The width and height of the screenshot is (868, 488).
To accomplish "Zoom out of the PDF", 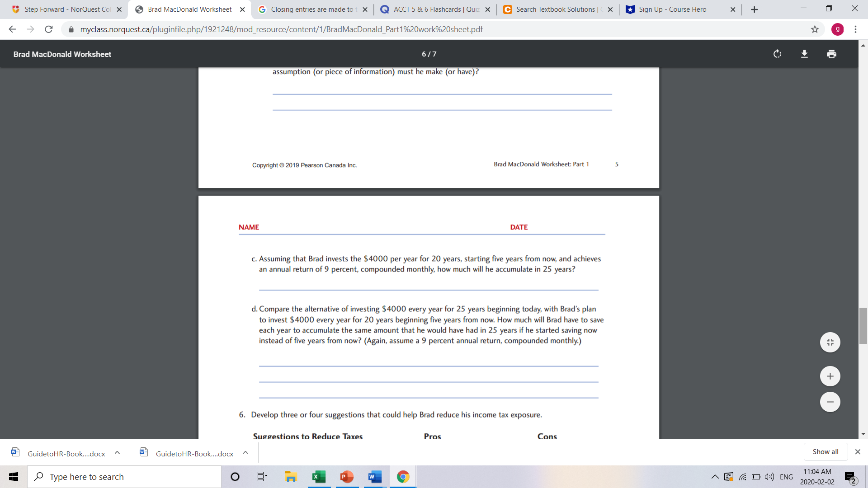I will coord(830,402).
